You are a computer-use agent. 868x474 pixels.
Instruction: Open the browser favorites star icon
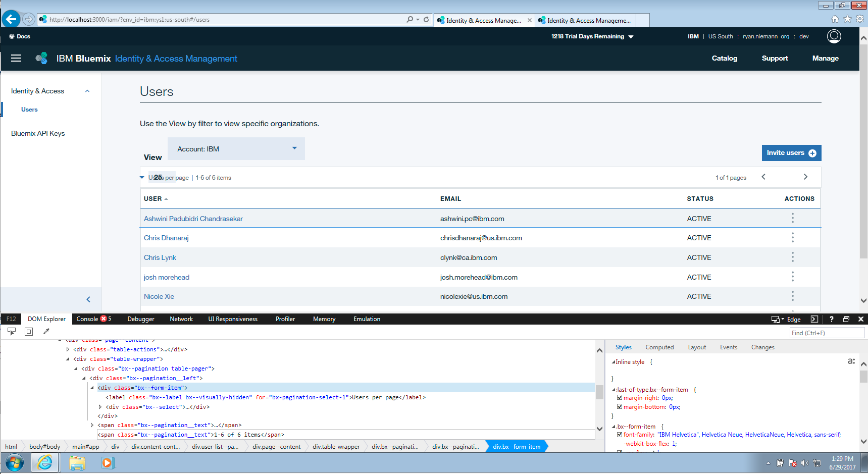(x=847, y=19)
